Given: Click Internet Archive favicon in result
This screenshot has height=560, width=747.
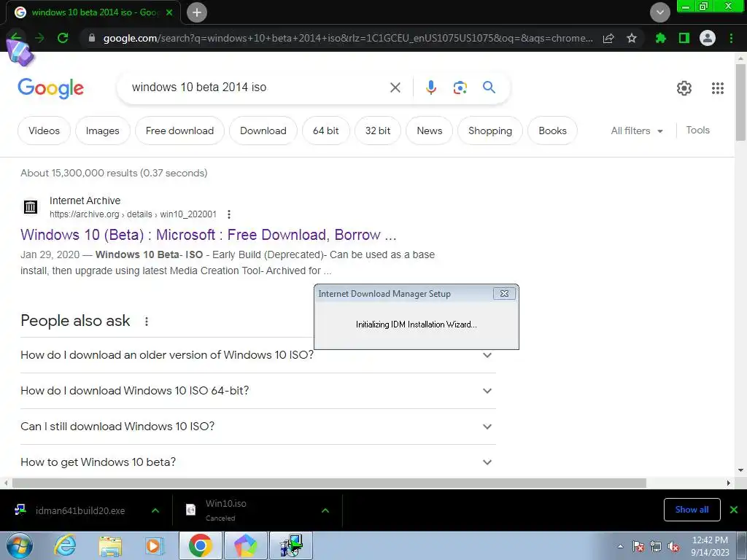Looking at the screenshot, I should click(31, 206).
